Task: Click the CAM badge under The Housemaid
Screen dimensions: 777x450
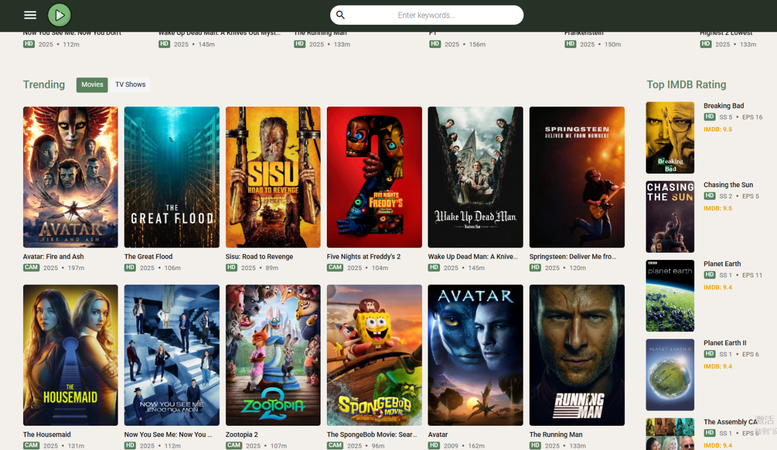Action: point(31,446)
